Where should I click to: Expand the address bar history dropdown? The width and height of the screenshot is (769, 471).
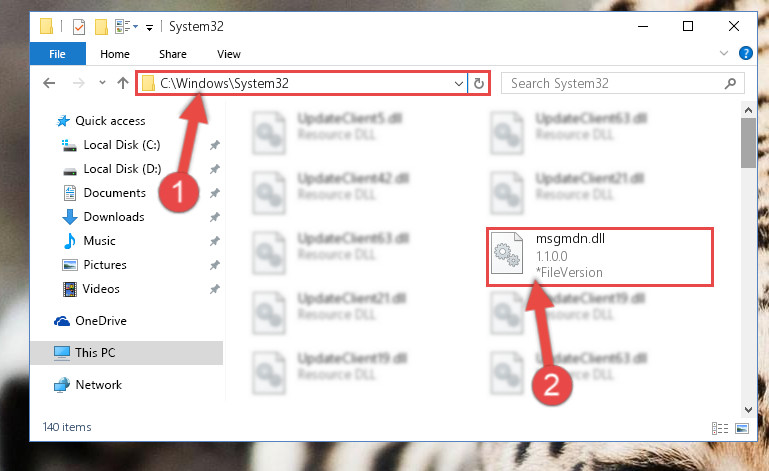pyautogui.click(x=459, y=83)
